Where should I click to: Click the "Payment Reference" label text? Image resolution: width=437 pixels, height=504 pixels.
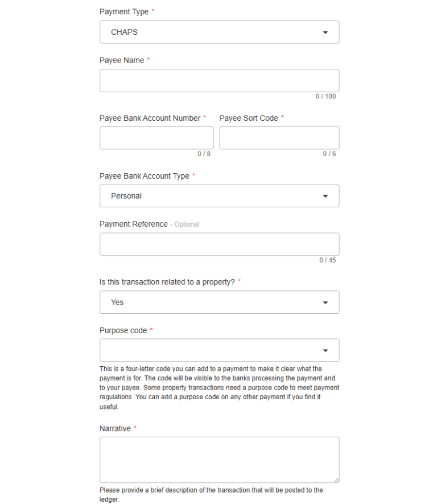pos(134,224)
